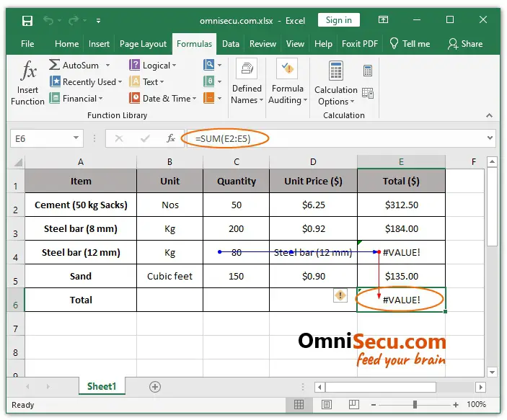The height and width of the screenshot is (420, 507).
Task: Open the Foxit PDF tab
Action: coord(360,44)
